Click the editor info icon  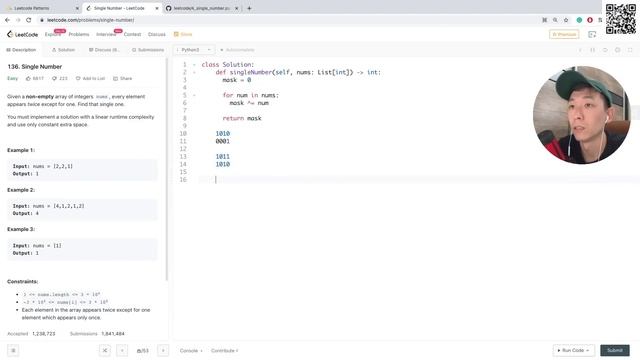click(x=580, y=50)
